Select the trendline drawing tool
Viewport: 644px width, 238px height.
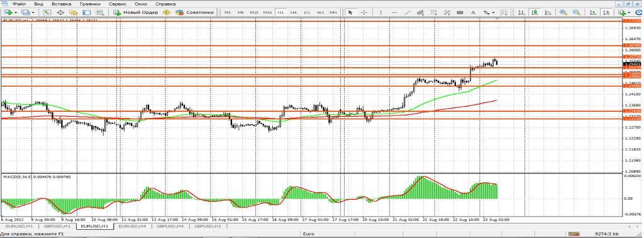(x=407, y=13)
